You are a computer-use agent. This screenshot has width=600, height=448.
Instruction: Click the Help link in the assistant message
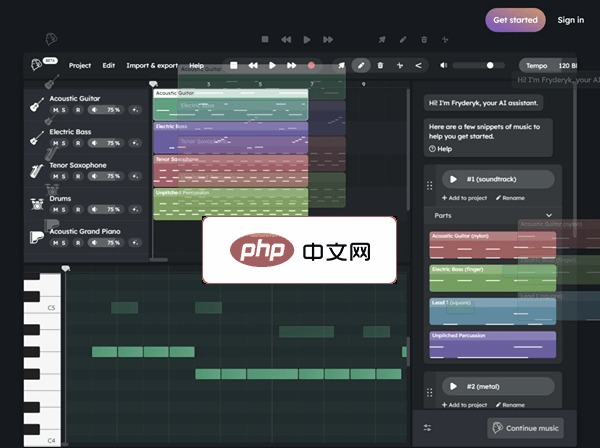click(440, 149)
